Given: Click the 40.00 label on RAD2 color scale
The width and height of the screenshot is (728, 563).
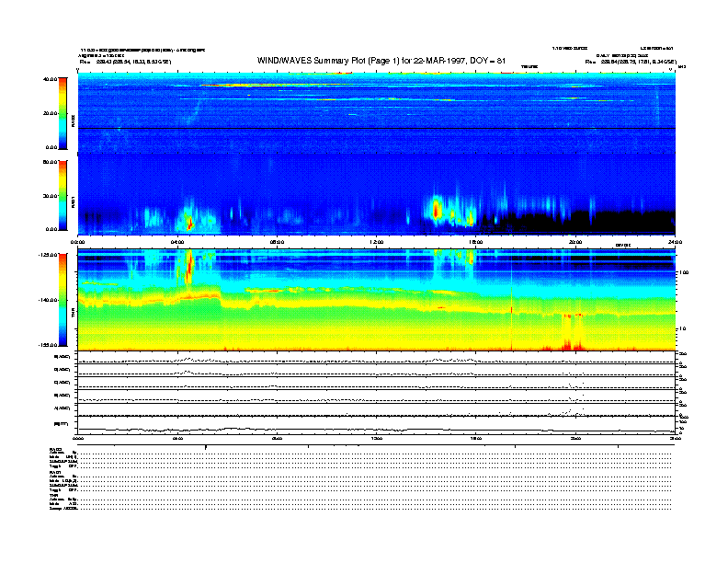Looking at the screenshot, I should click(50, 79).
